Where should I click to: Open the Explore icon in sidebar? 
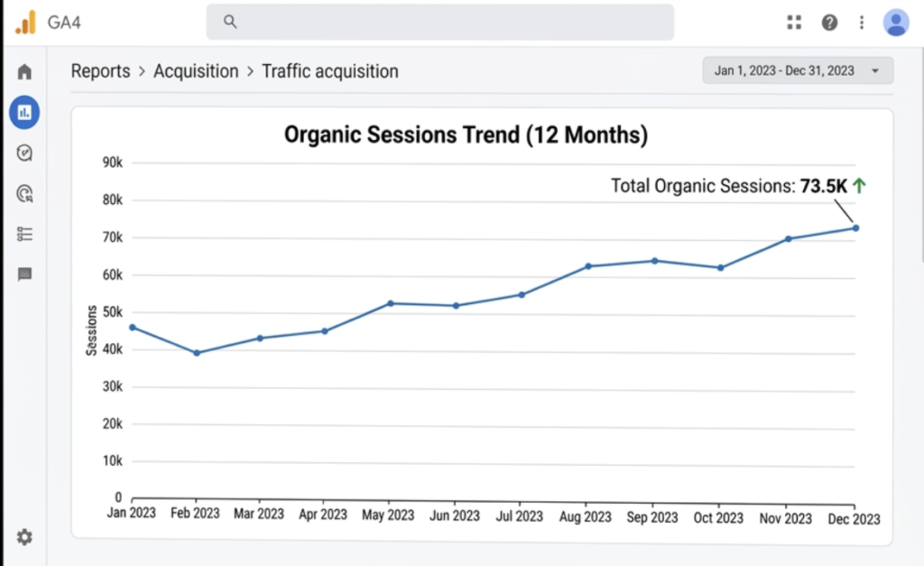(24, 153)
